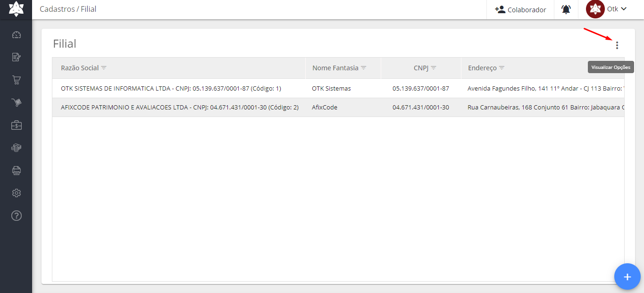Click the Otk user avatar
This screenshot has width=644, height=293.
tap(595, 9)
